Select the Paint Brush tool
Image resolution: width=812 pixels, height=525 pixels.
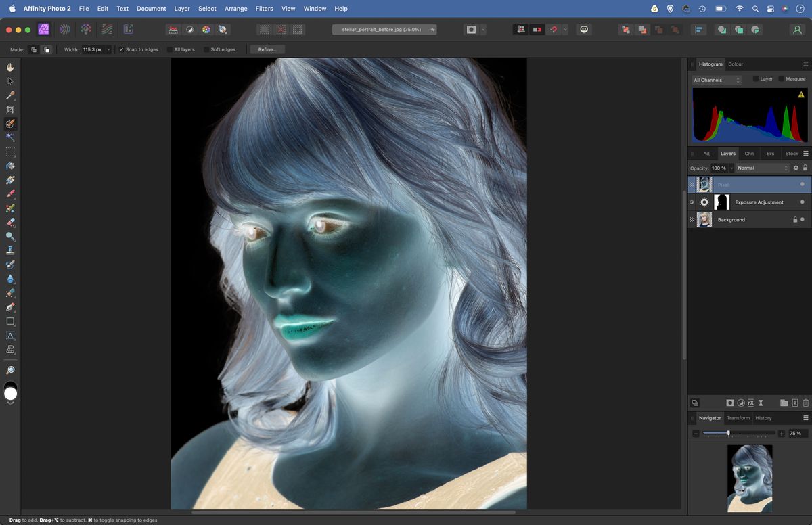tap(9, 194)
